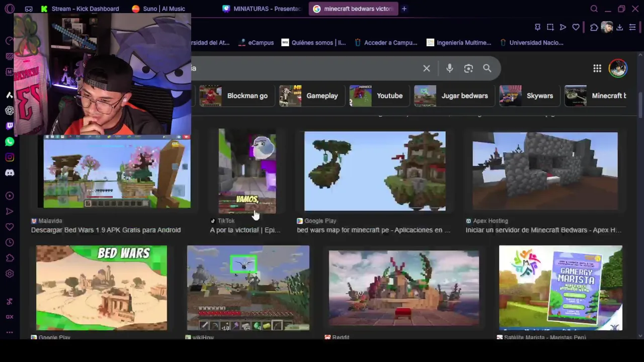
Task: Switch to the Suno | AI Music tab
Action: point(158,9)
